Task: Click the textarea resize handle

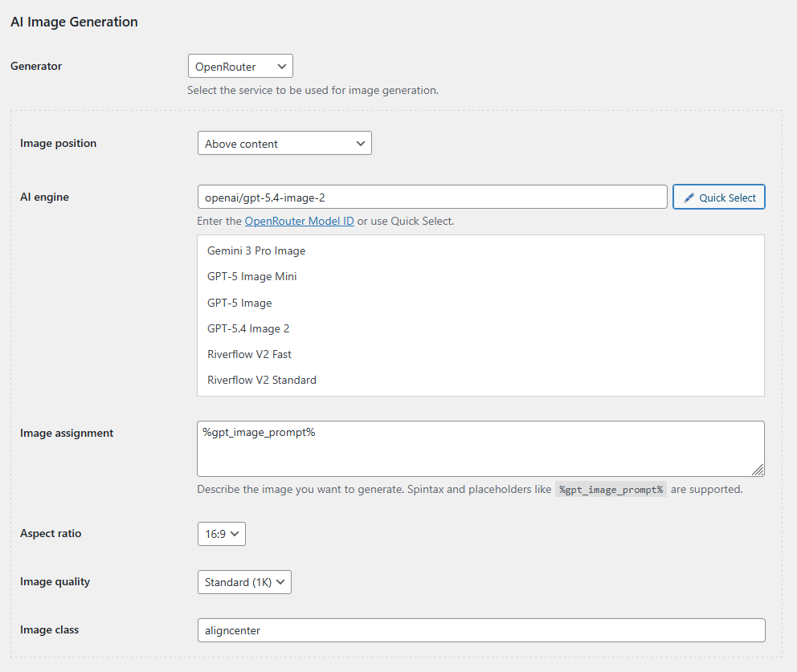Action: point(758,470)
